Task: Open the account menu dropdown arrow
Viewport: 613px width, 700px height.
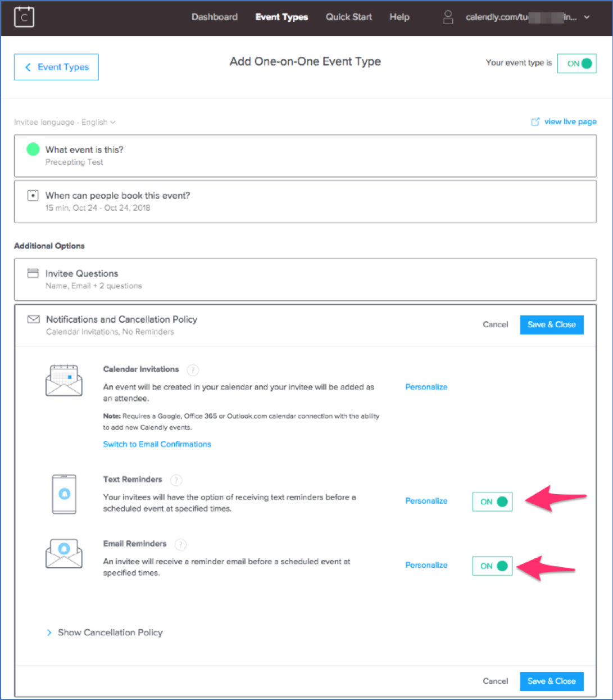Action: [x=587, y=17]
